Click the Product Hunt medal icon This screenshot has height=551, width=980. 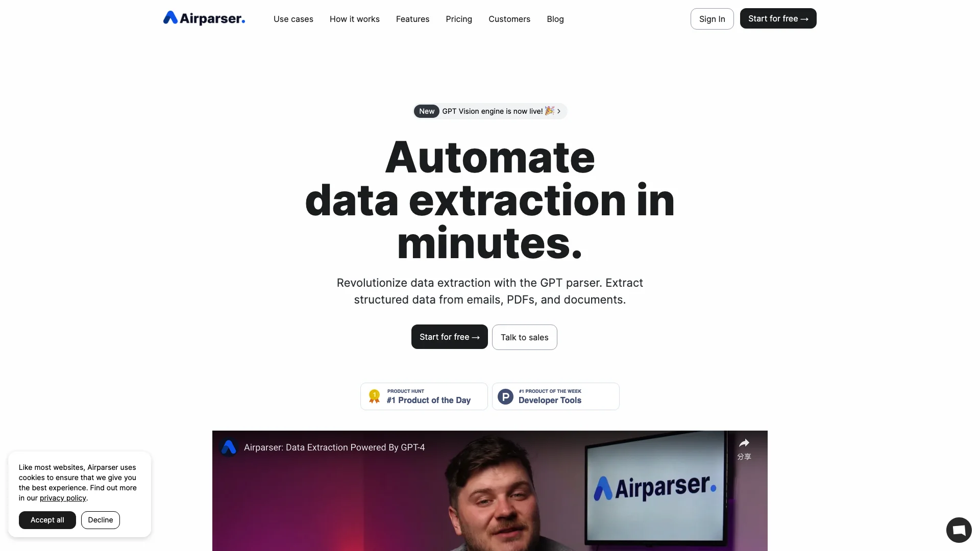[x=375, y=396]
